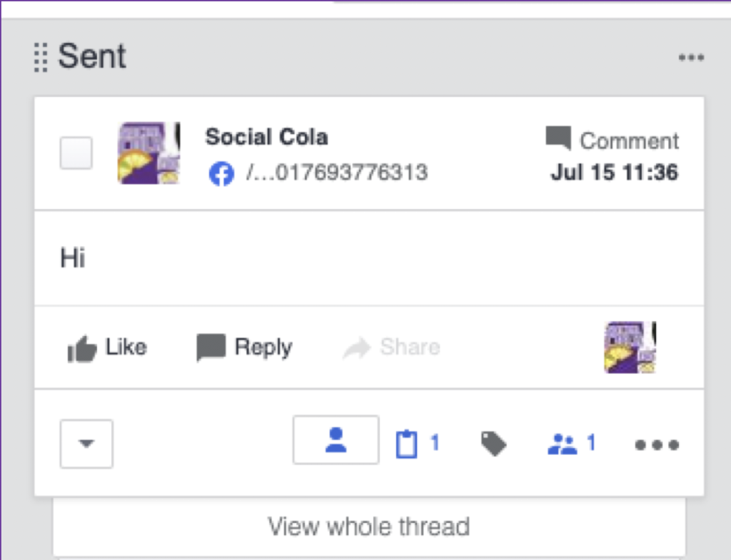Click the small avatar beside Share

[x=630, y=347]
